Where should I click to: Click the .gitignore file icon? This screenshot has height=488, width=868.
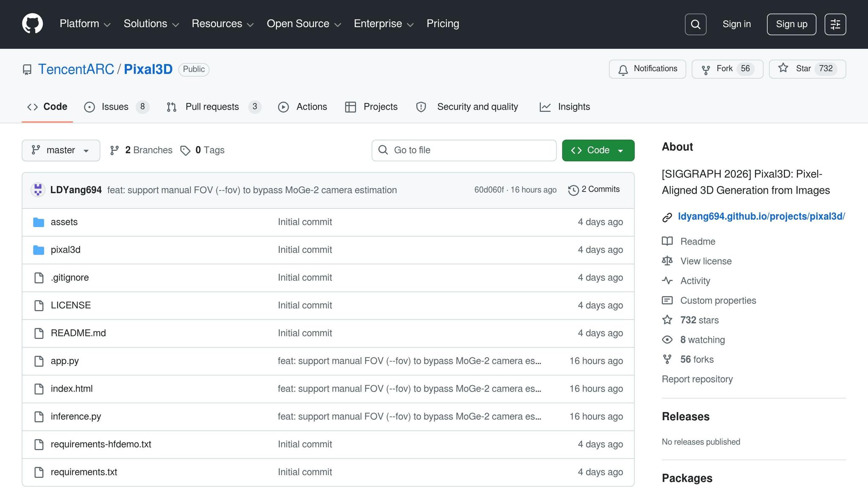click(x=39, y=278)
